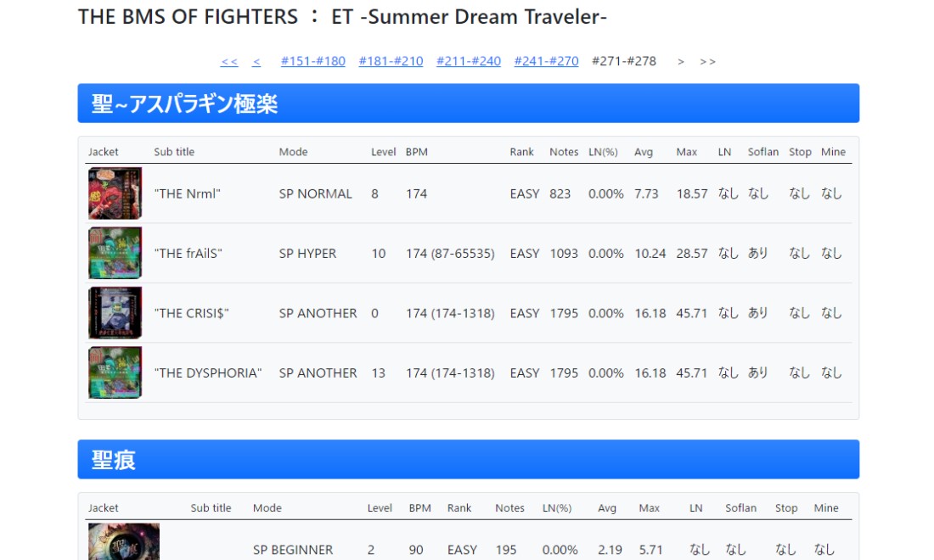Select the "THE DYSPHORIA" sub title text
This screenshot has height=560, width=934.
click(208, 373)
